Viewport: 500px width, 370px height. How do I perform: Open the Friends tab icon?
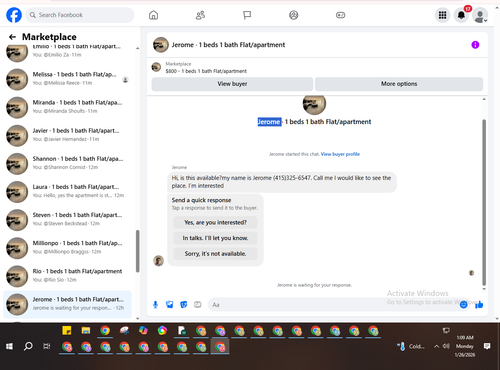pos(200,15)
